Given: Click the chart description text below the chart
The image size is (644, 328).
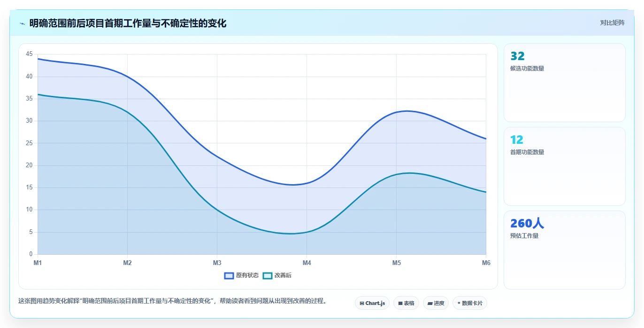Looking at the screenshot, I should pos(172,301).
